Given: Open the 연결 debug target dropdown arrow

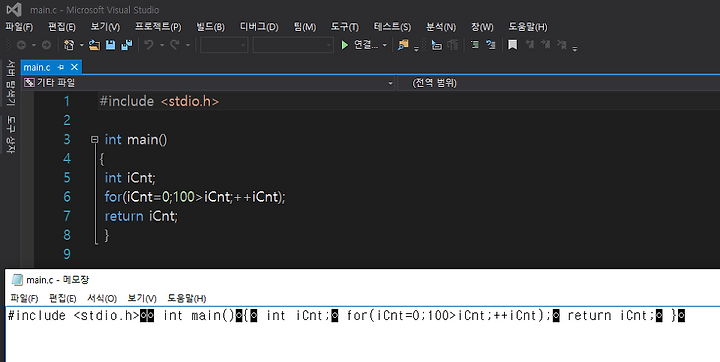Looking at the screenshot, I should tap(385, 45).
